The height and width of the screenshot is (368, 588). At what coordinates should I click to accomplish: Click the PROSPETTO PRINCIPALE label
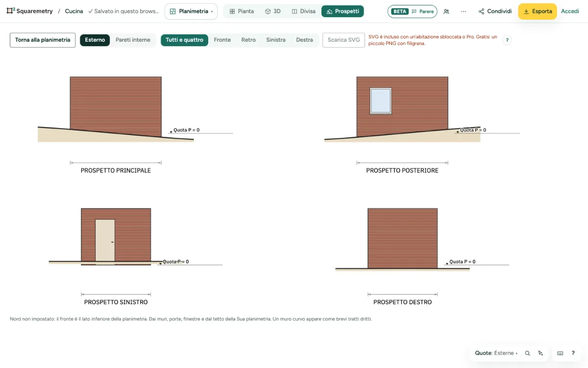[116, 171]
